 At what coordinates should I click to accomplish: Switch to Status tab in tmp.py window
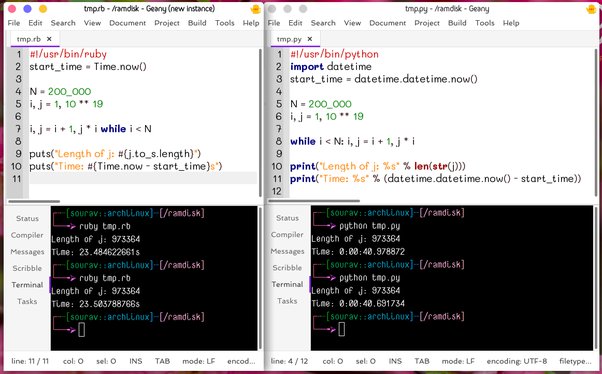tap(287, 218)
